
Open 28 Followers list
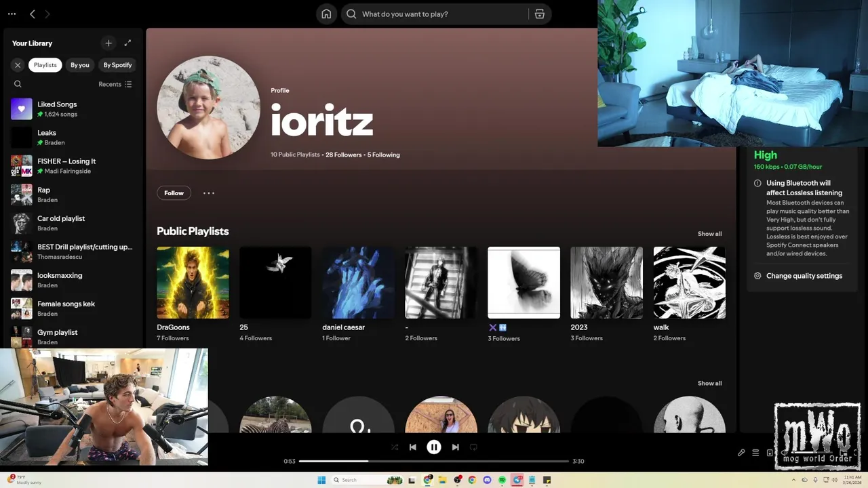click(344, 155)
